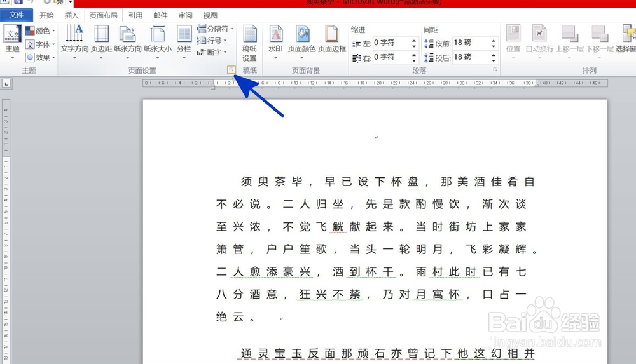
Task: Open the File (文件) tab
Action: (x=17, y=15)
